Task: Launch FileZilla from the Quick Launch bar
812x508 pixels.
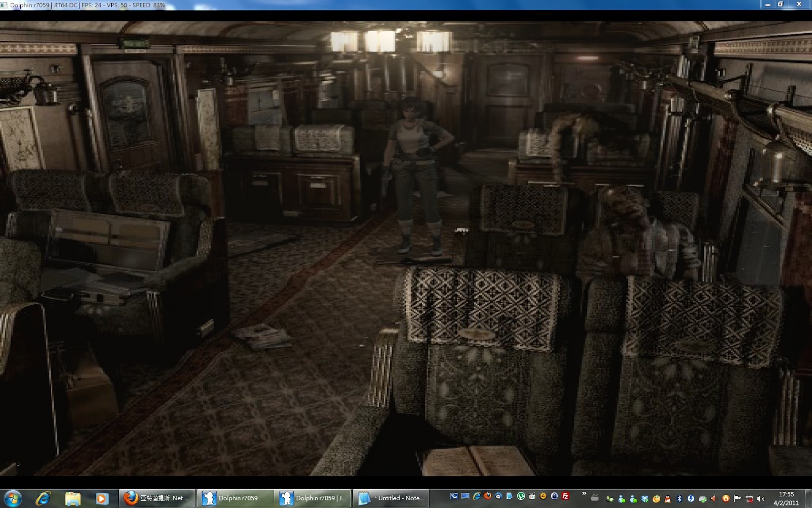Action: [565, 496]
